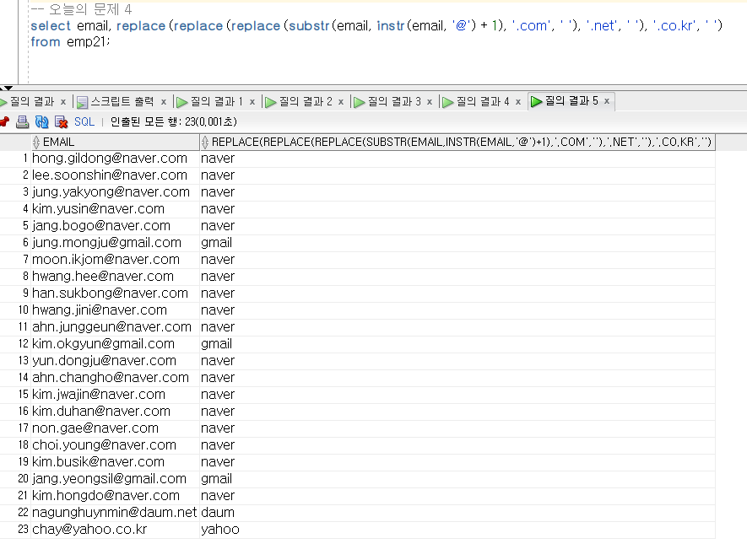
Task: Close the 질의 결과 1 tab
Action: 252,102
